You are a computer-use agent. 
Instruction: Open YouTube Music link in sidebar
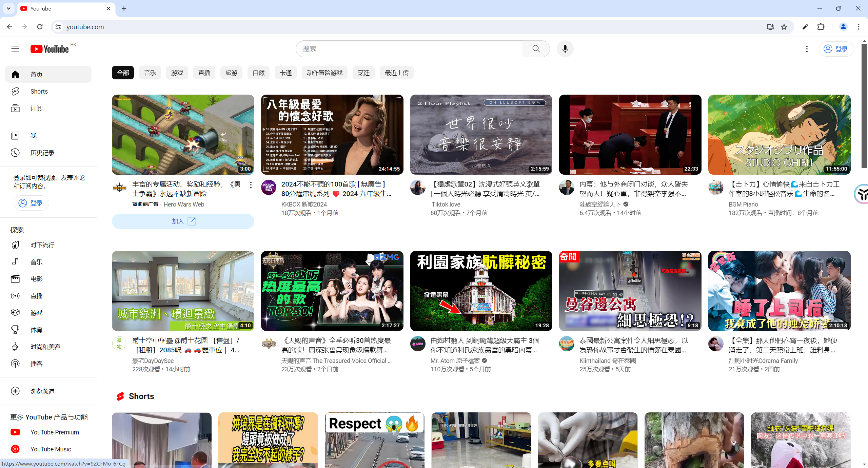[51, 449]
